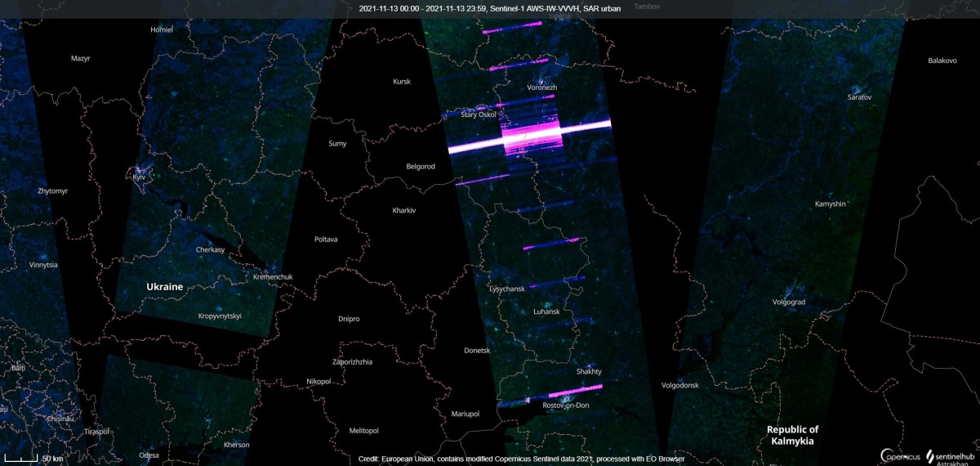The image size is (980, 466).
Task: Click the bright Kyiv urban cluster
Action: point(138,175)
